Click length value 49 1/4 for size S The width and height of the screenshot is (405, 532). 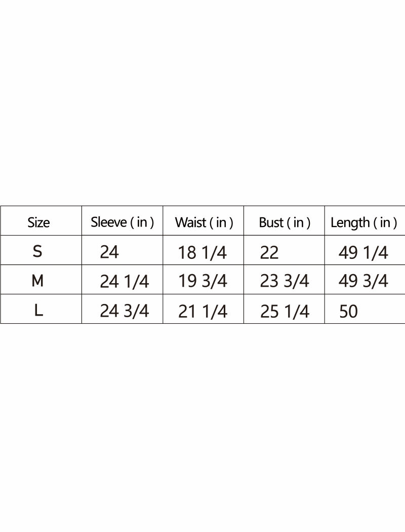(363, 252)
